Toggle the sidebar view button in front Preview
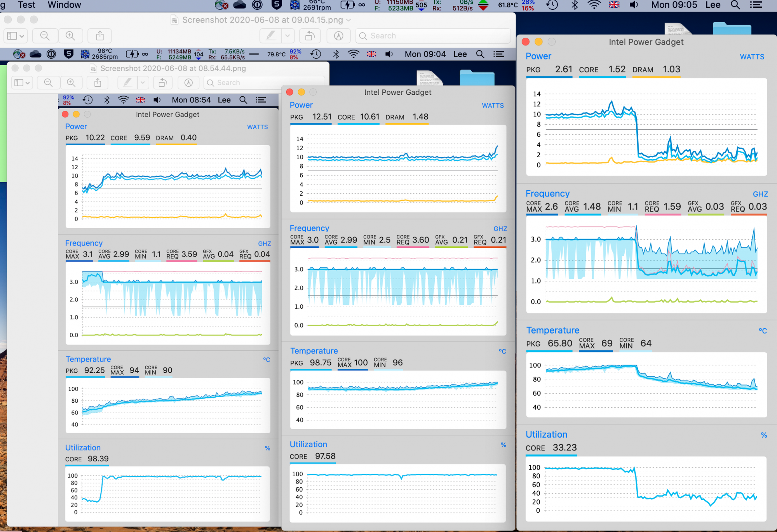 (12, 36)
